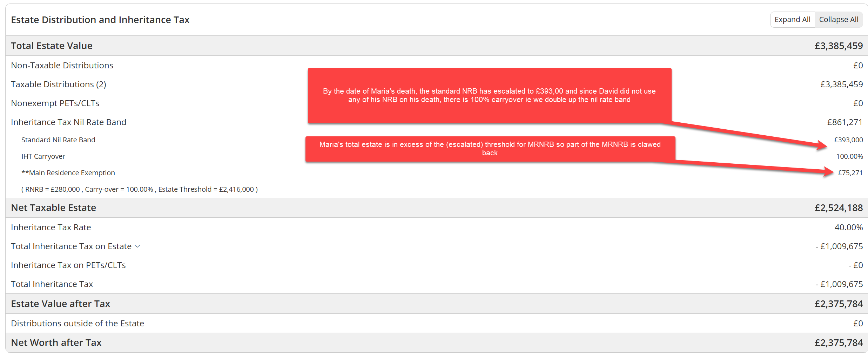Click the Collapse All button
The height and width of the screenshot is (360, 868).
coord(839,20)
